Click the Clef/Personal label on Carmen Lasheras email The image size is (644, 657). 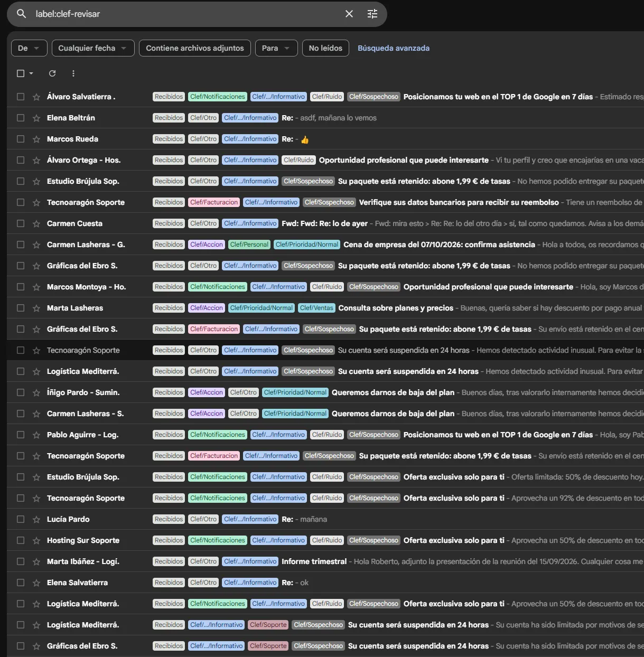point(249,245)
